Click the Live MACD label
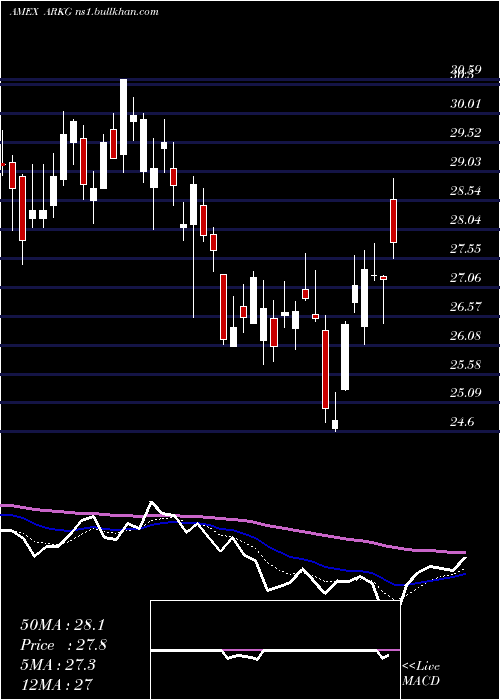This screenshot has width=500, height=700. click(x=421, y=673)
